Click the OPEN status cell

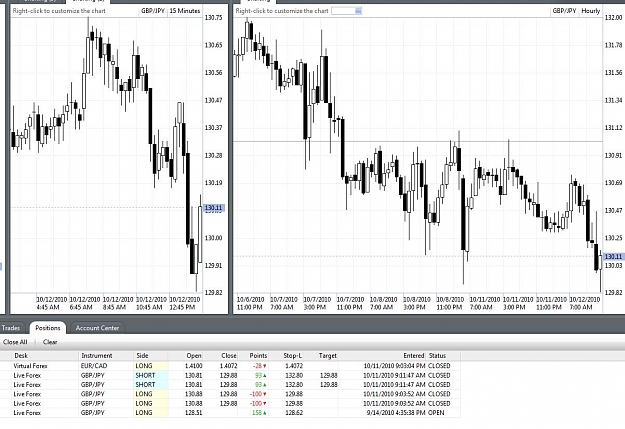click(436, 413)
